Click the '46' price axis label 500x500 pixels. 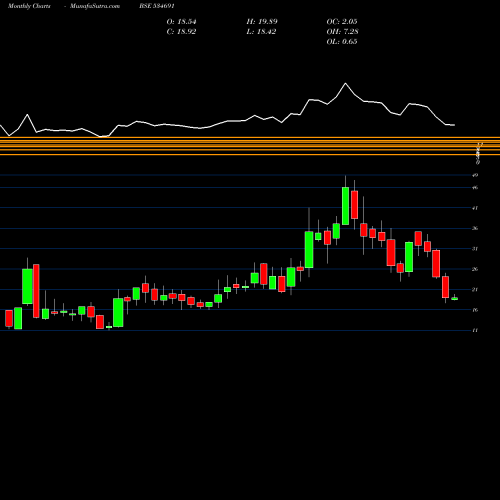click(475, 188)
